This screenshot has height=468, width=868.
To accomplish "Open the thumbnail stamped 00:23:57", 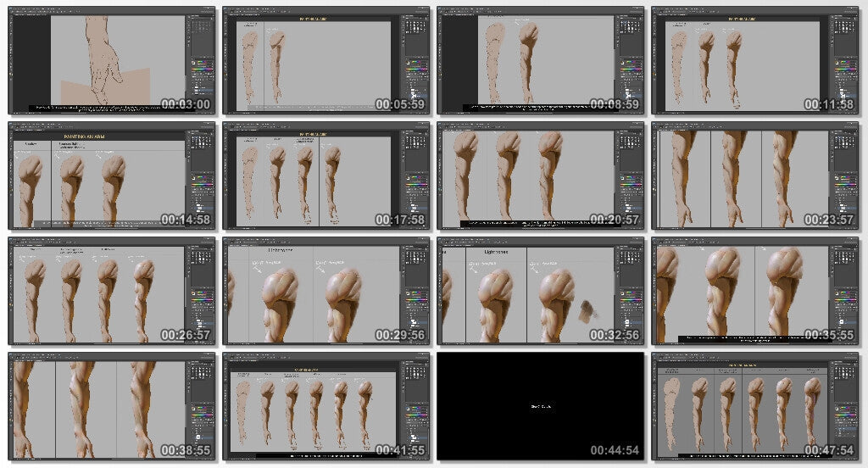I will click(x=755, y=175).
